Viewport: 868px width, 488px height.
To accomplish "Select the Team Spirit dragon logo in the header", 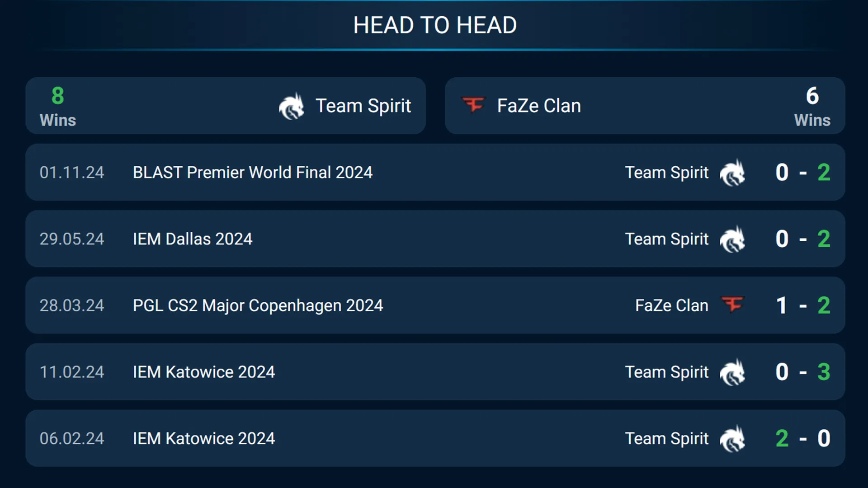I will pyautogui.click(x=292, y=106).
